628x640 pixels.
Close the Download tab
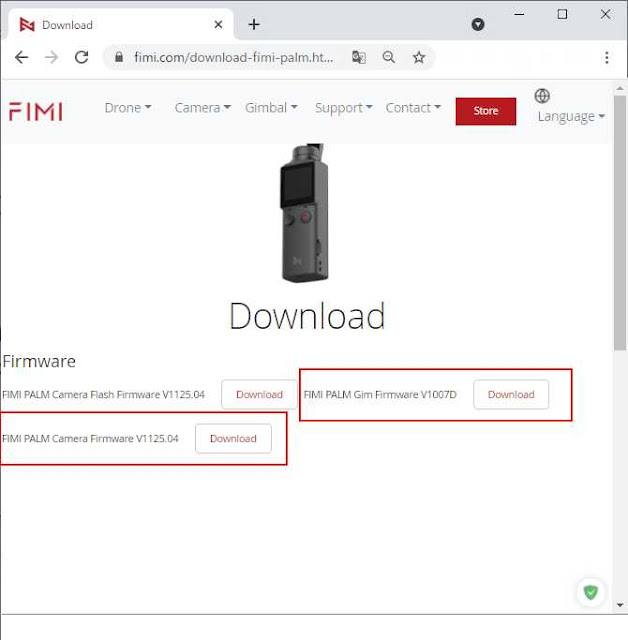pos(218,24)
